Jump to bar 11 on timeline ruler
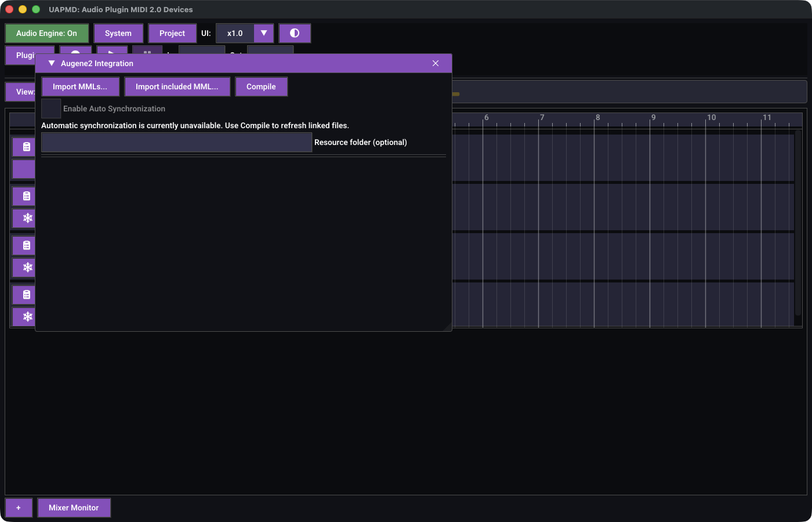 pos(767,117)
